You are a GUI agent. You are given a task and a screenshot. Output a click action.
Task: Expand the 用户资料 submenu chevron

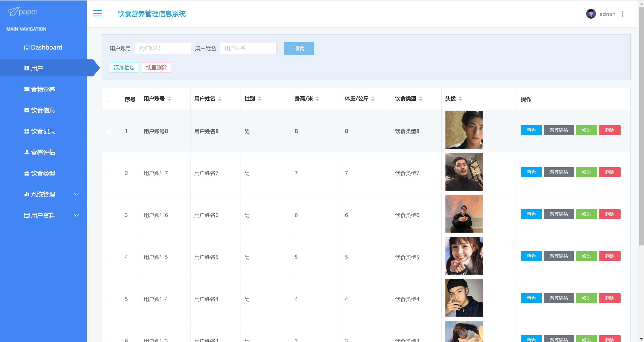pos(77,215)
